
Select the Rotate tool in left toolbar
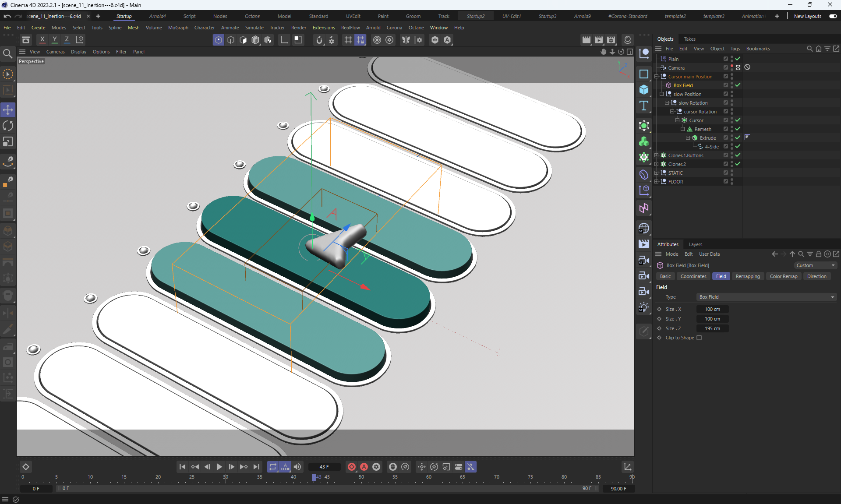coord(8,126)
